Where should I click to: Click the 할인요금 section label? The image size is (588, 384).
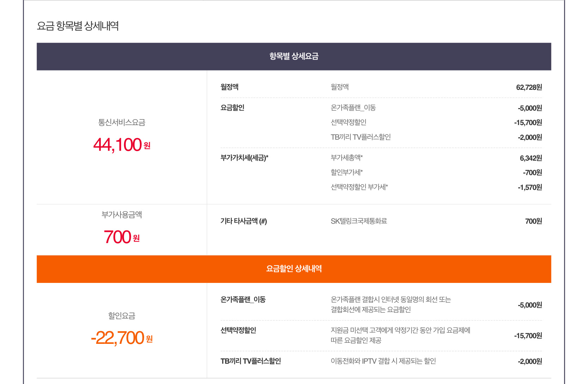122,316
